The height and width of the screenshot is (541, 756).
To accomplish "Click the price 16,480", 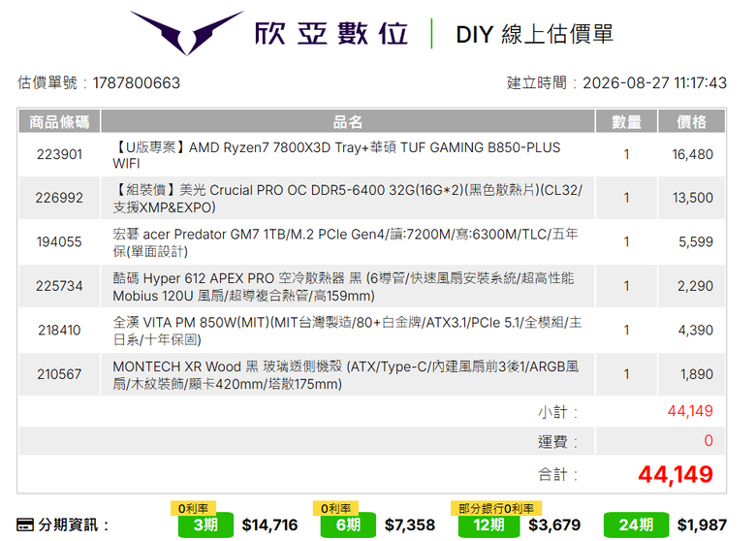I will (x=692, y=154).
